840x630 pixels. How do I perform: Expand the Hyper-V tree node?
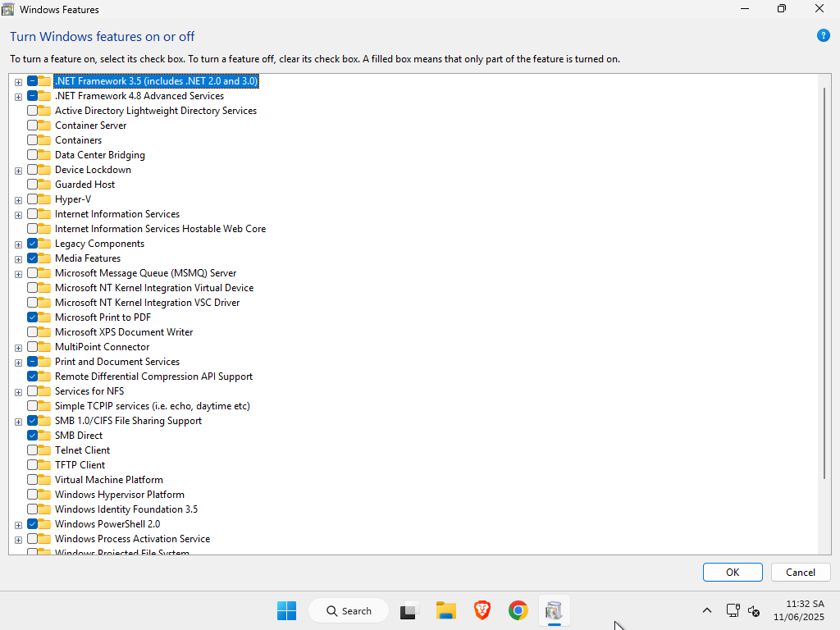pos(18,200)
